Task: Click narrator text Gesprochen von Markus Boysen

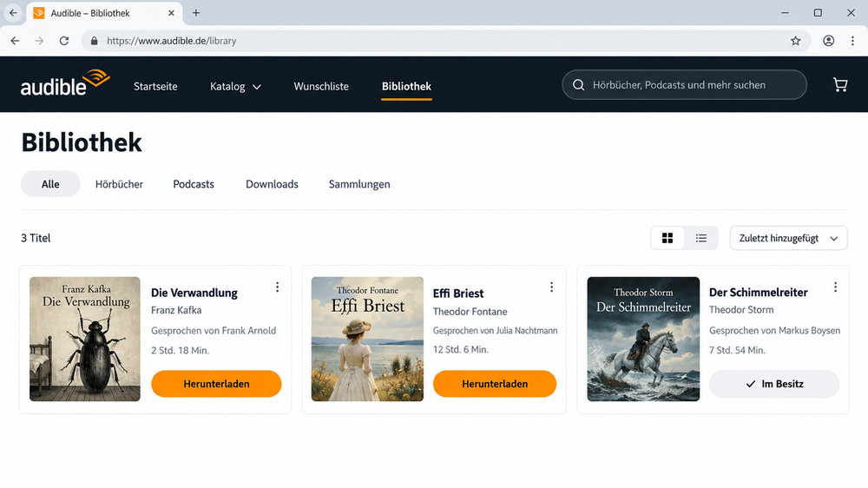Action: click(774, 331)
